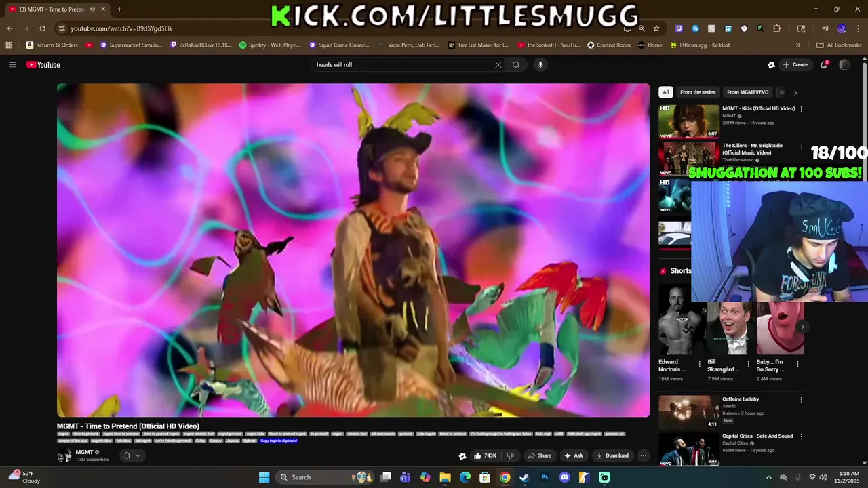Expand the notification options chevron beside the bell
868x488 pixels.
[138, 456]
